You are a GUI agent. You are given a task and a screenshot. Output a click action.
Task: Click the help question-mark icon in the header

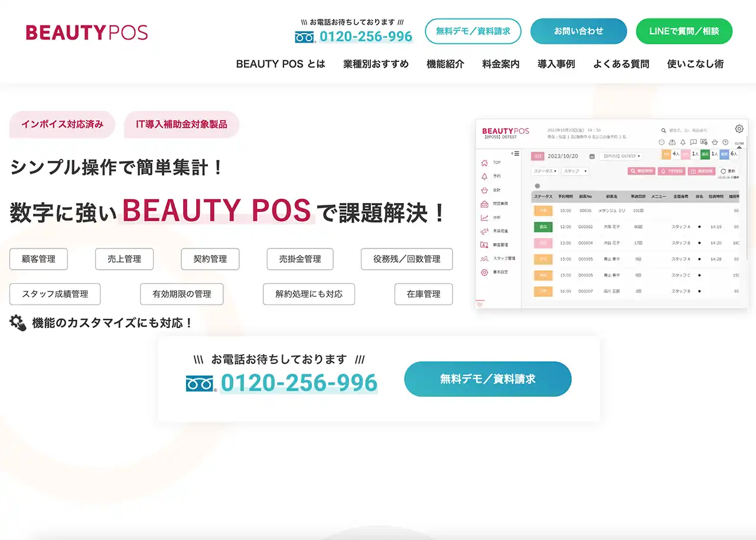[x=725, y=142]
